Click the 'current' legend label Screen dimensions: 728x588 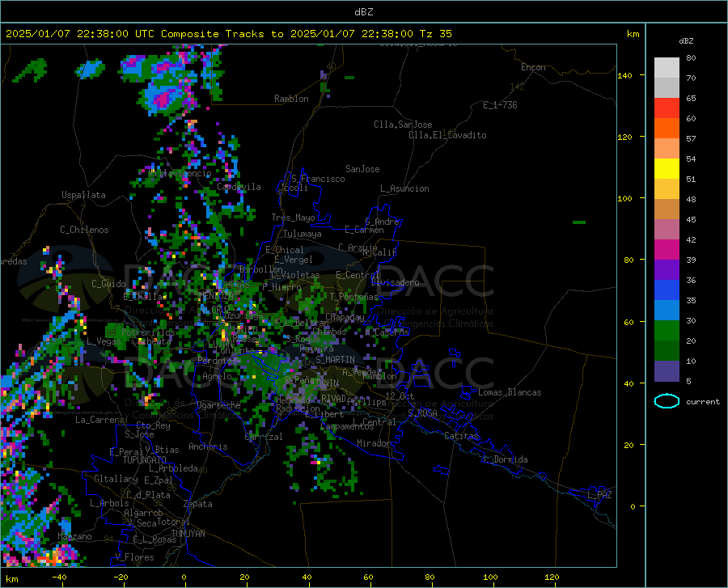[703, 402]
